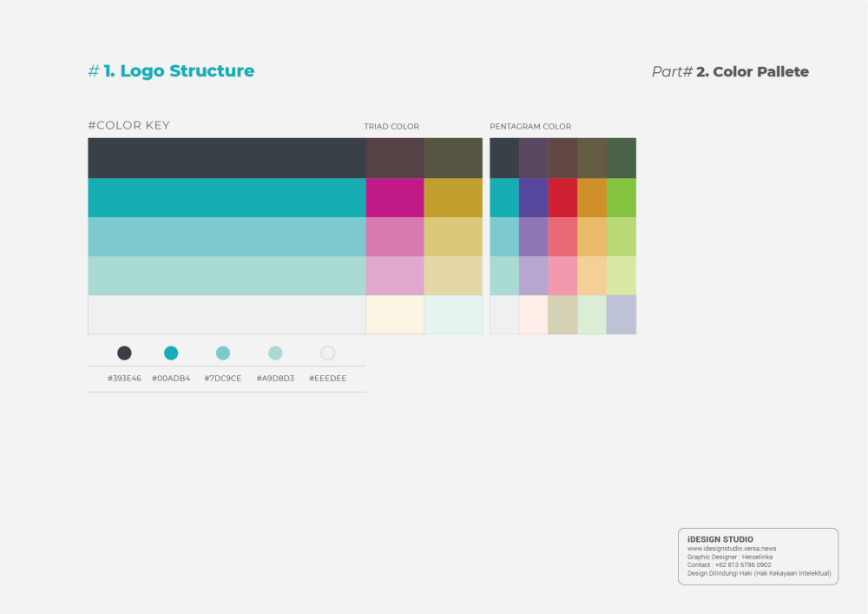
Task: Select the white dot above #EEEDEE
Action: 327,353
